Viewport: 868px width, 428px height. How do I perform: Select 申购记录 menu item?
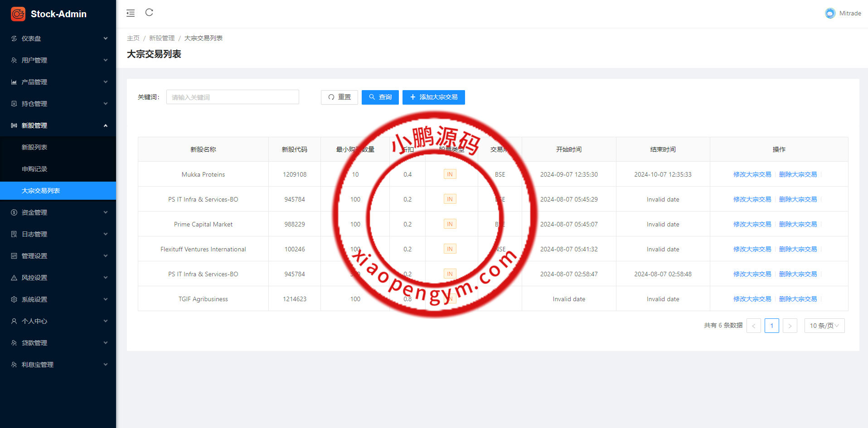(34, 169)
